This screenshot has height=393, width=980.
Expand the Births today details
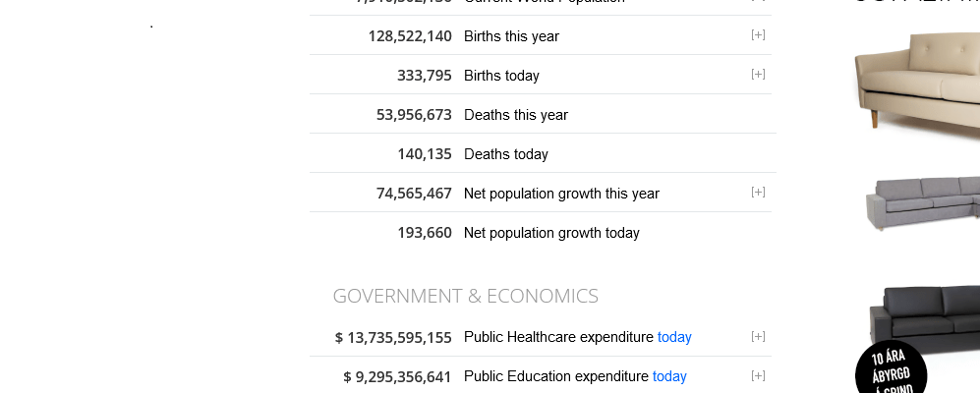coord(758,75)
